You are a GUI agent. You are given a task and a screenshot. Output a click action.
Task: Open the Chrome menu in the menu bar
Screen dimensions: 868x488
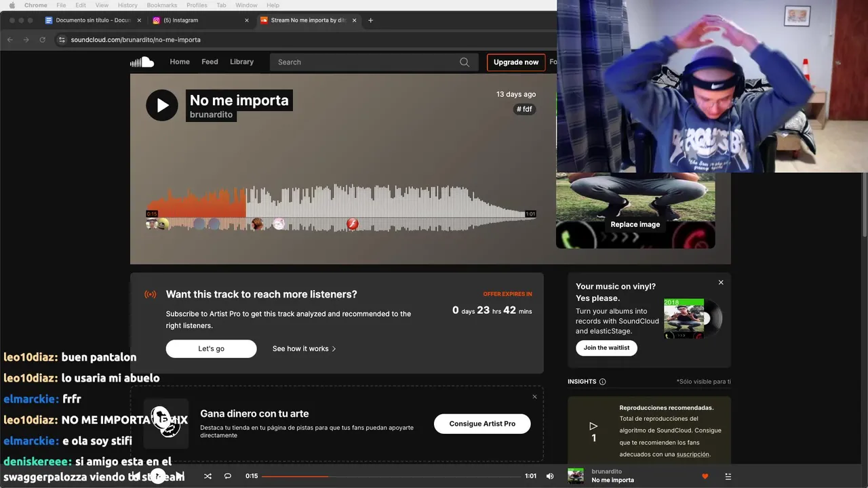coord(36,5)
